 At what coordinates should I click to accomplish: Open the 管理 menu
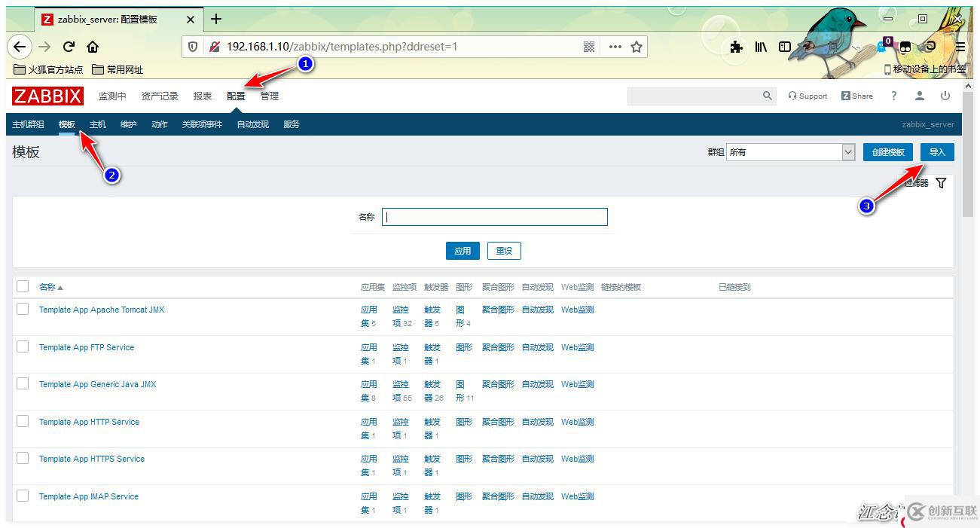click(270, 96)
